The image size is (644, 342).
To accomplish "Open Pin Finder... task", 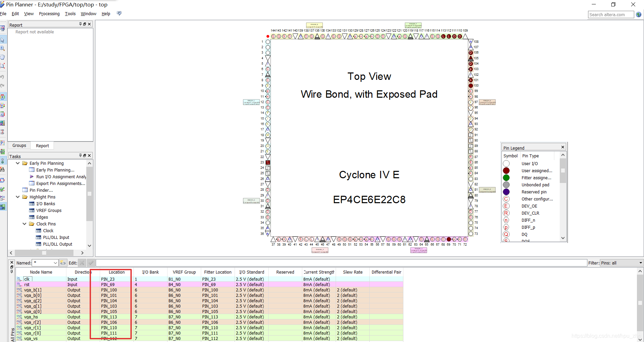I will point(41,190).
